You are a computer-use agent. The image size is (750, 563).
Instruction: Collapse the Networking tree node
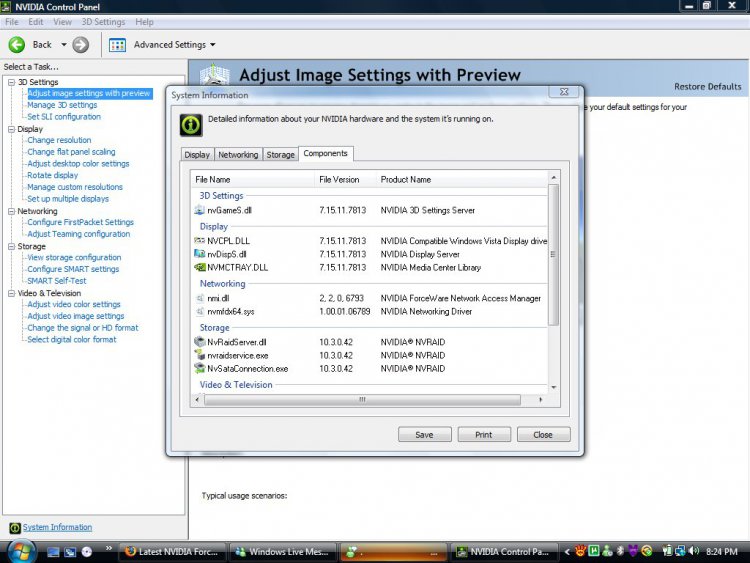point(11,211)
